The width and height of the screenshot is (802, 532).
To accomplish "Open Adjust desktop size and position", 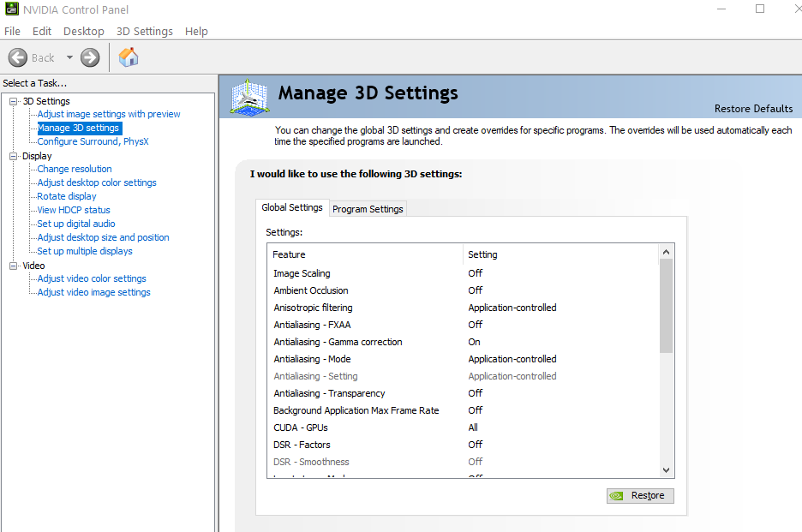I will (104, 237).
